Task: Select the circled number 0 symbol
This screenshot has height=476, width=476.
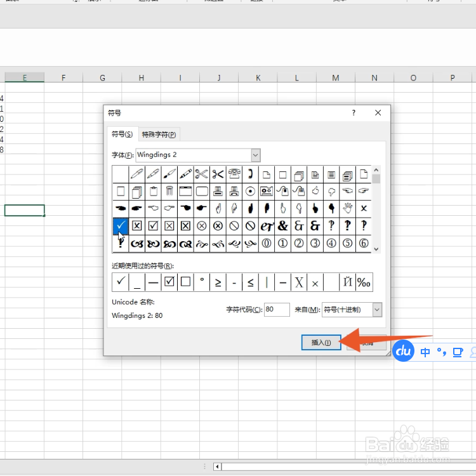Action: [267, 244]
